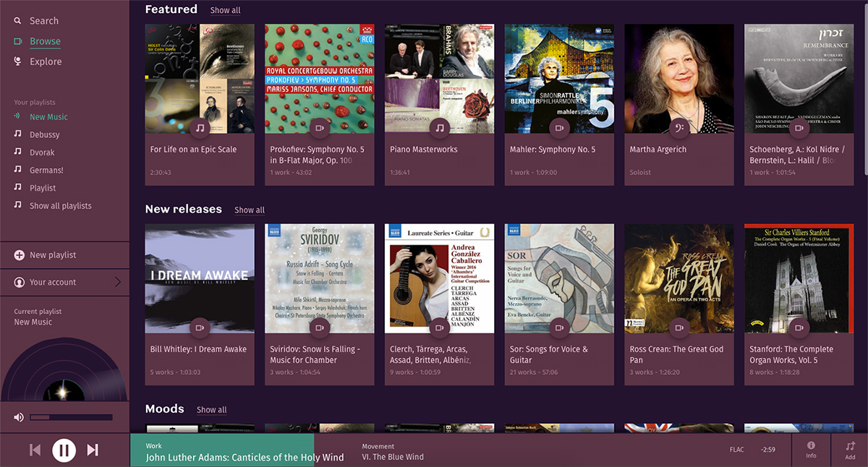Click the work title John Luther Adams: Canticles
The width and height of the screenshot is (868, 467).
click(x=245, y=457)
